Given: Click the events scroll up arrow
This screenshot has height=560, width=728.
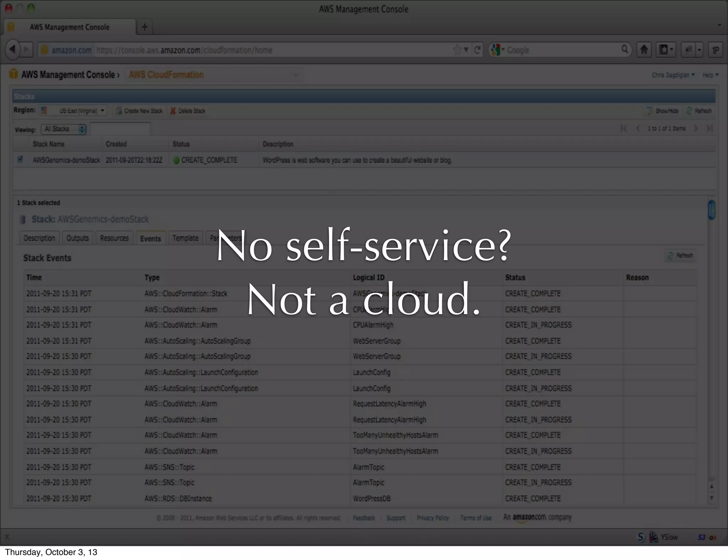Looking at the screenshot, I should click(x=711, y=486).
